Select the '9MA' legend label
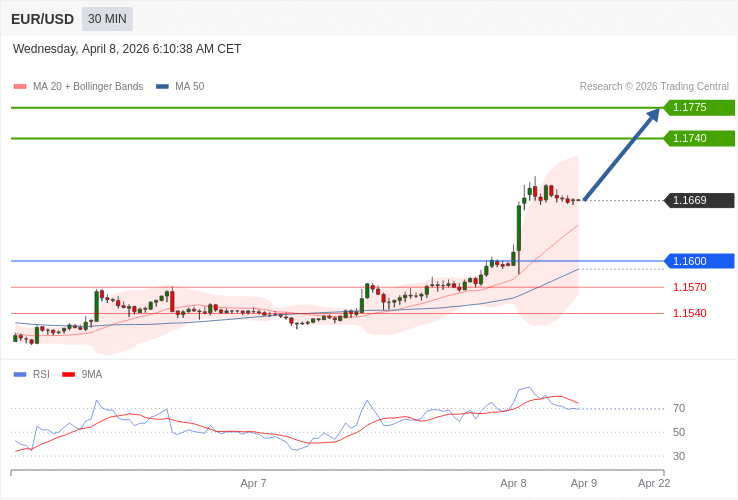This screenshot has width=738, height=500. pyautogui.click(x=92, y=375)
